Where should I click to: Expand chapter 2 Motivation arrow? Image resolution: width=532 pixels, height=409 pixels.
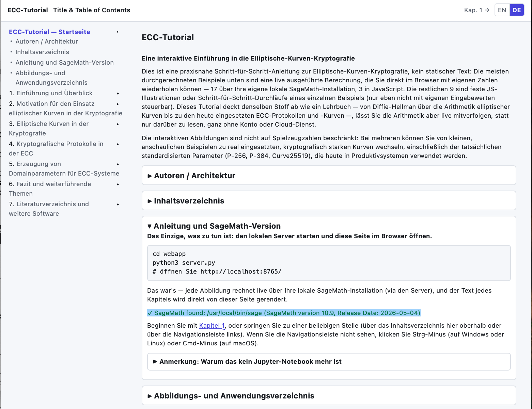click(118, 104)
